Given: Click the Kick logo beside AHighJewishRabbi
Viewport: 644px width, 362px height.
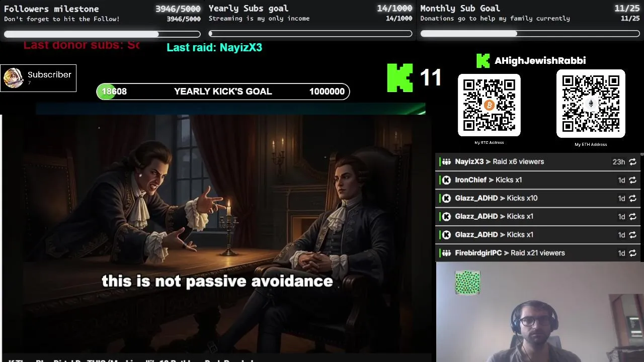Looking at the screenshot, I should [483, 61].
